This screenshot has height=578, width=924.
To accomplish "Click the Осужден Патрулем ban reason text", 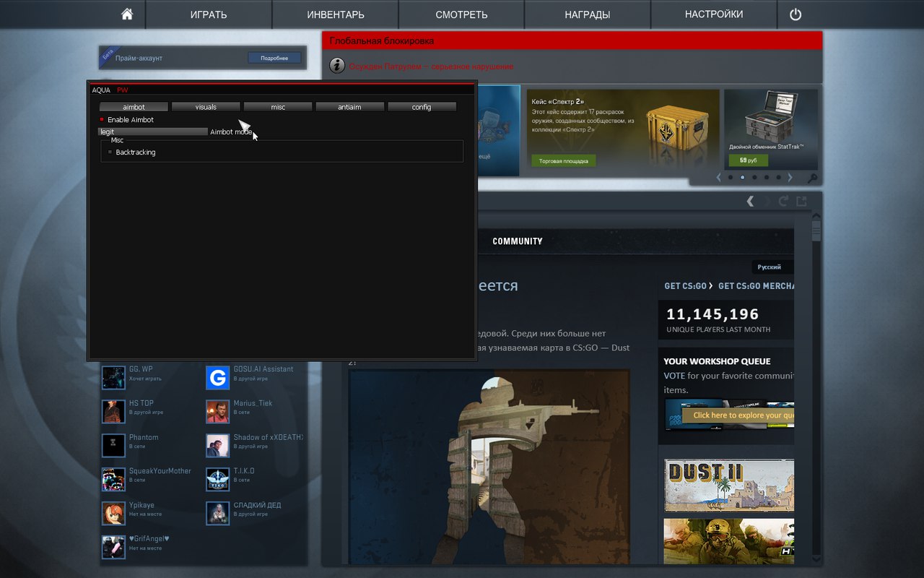I will 431,66.
